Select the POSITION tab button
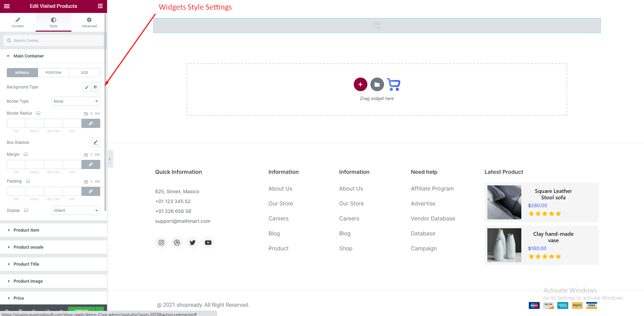The width and height of the screenshot is (644, 316). pyautogui.click(x=53, y=73)
